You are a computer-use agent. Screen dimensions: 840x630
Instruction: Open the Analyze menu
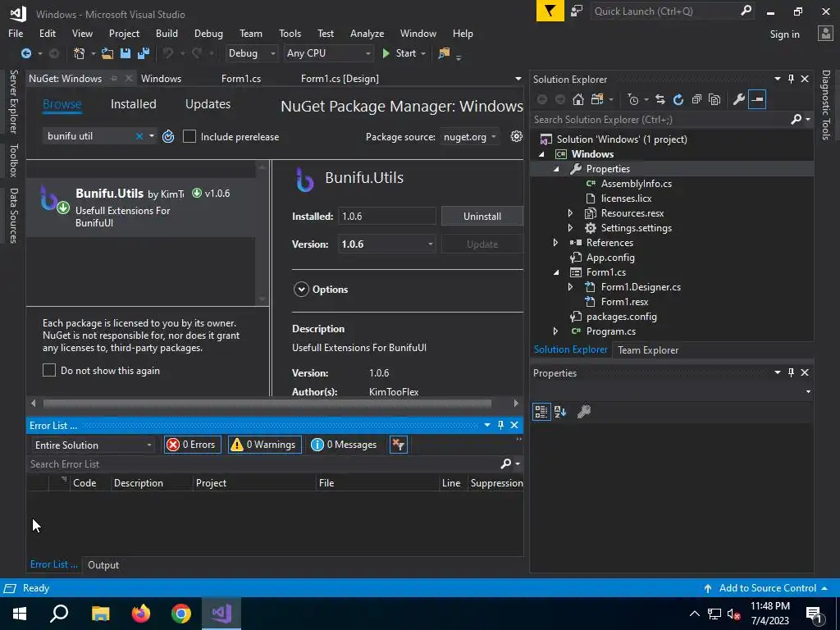click(x=367, y=33)
